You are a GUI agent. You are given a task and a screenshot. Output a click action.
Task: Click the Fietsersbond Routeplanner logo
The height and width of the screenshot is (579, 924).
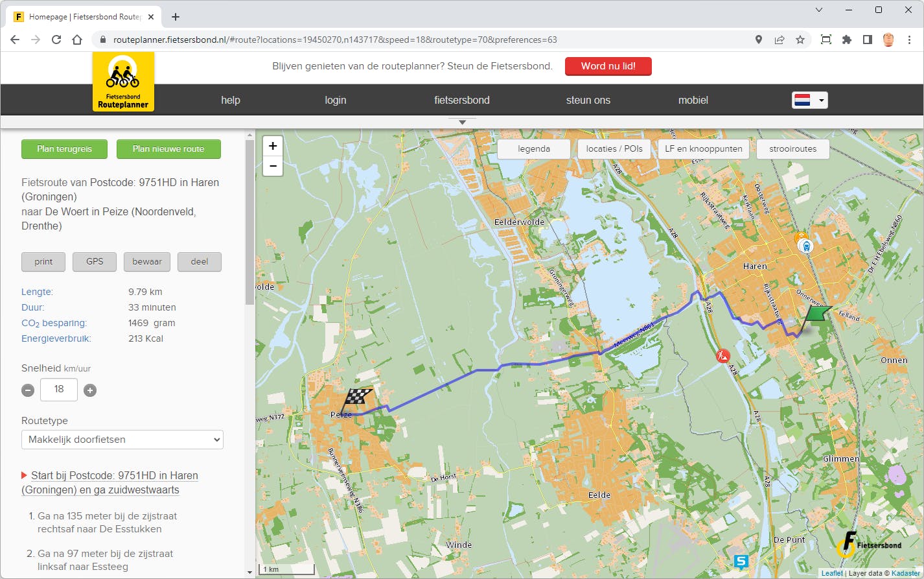[x=123, y=82]
